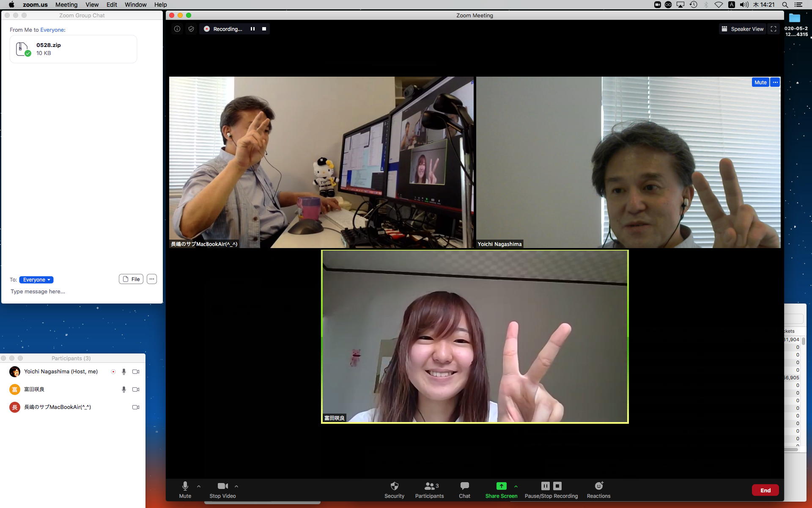
Task: Click the chat message input field
Action: click(80, 292)
